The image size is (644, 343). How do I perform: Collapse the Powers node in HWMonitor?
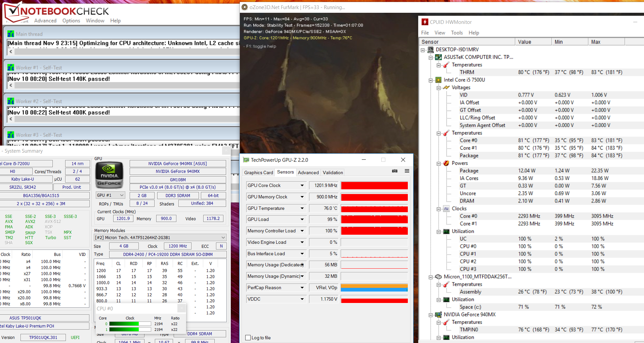tap(438, 163)
